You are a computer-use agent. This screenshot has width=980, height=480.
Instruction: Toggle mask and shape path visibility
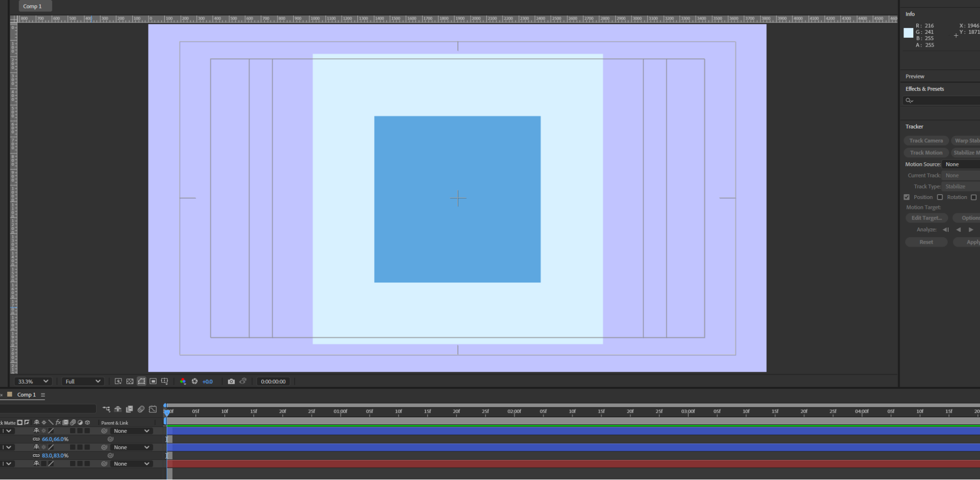point(141,381)
